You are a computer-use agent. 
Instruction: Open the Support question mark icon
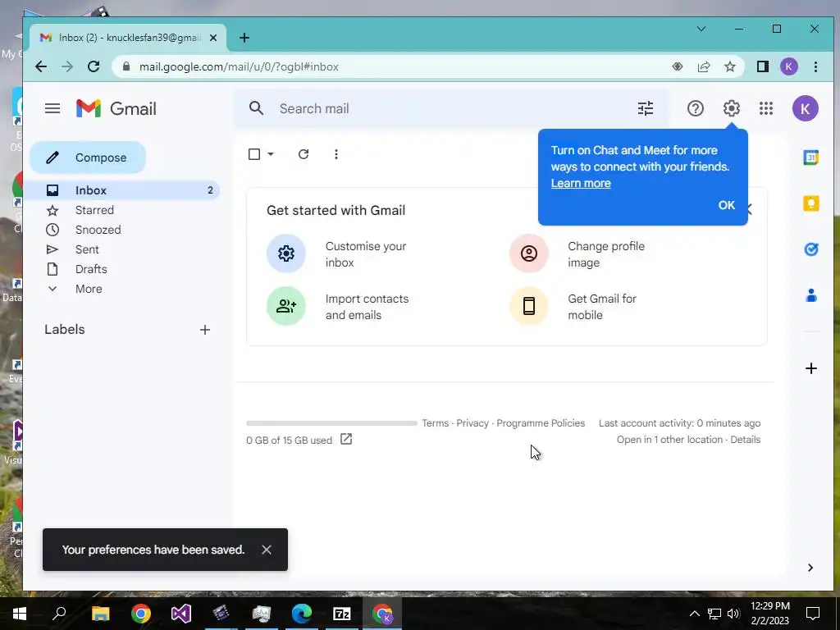tap(695, 109)
